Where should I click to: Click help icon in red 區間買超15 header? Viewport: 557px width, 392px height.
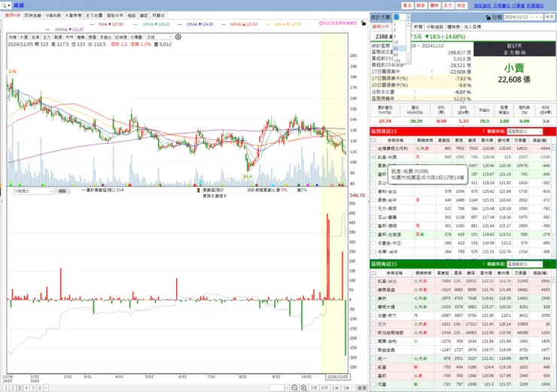(x=483, y=132)
